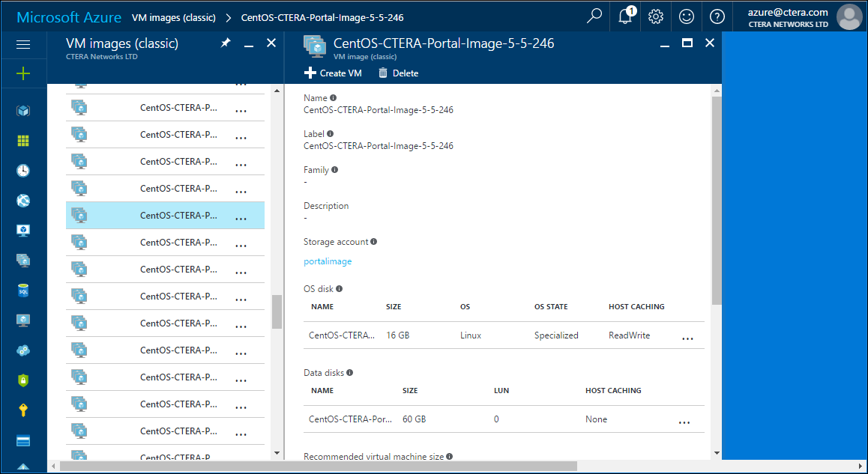Select the highlighted CentOS-CTERA-P... list row
This screenshot has height=474, width=868.
tap(165, 215)
